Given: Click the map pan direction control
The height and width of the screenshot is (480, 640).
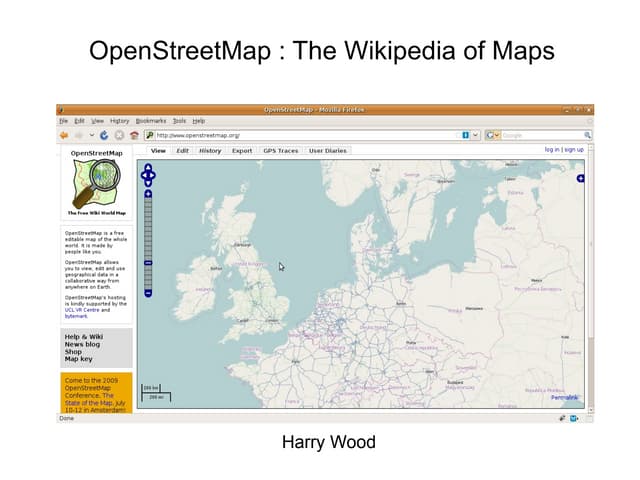Looking at the screenshot, I should point(148,177).
